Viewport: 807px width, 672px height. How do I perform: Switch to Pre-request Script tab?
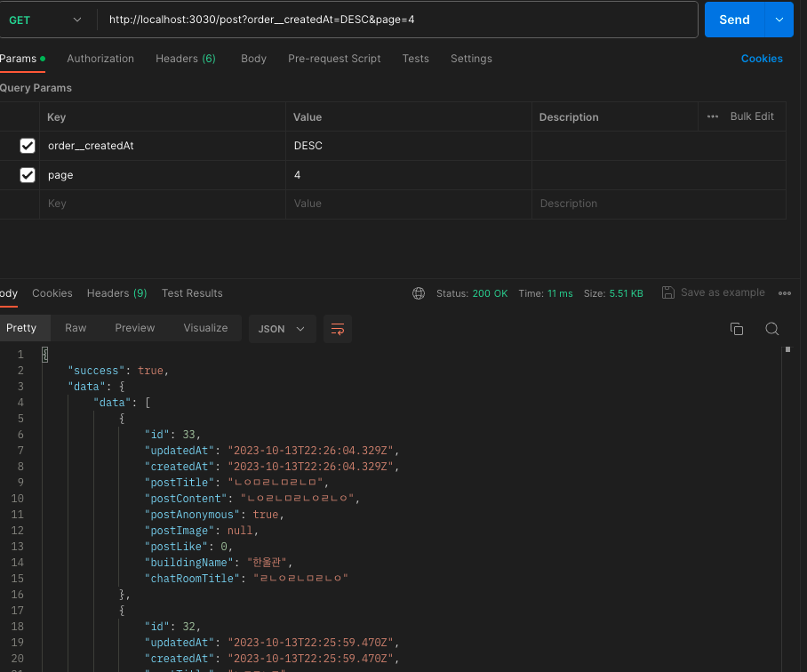click(334, 59)
